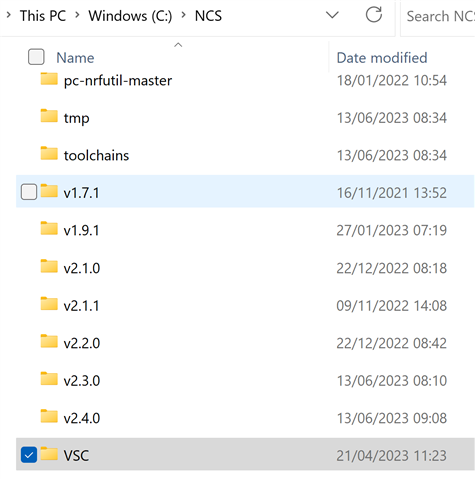Sort by the Name column header
Image resolution: width=475 pixels, height=479 pixels.
[75, 58]
